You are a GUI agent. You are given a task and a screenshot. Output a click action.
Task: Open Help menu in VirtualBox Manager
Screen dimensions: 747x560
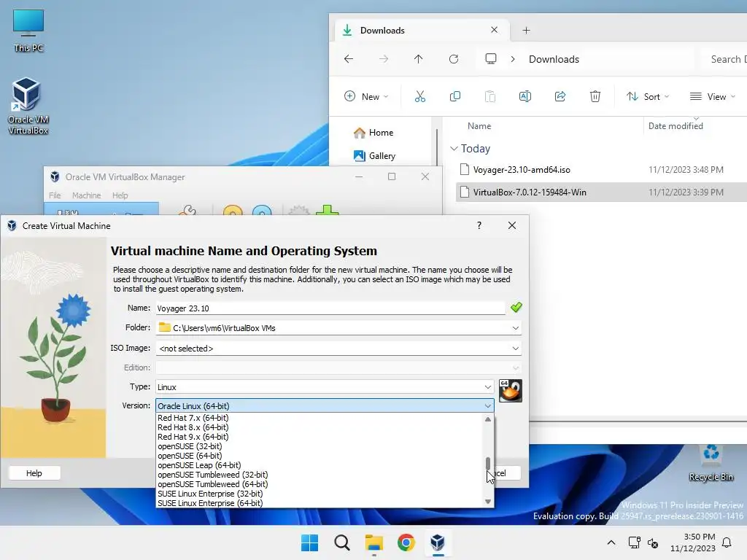120,195
